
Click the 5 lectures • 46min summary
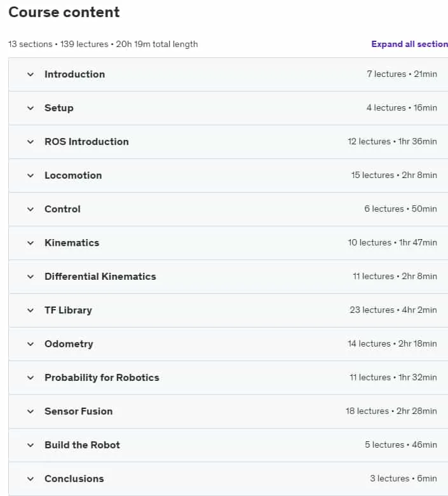[401, 444]
